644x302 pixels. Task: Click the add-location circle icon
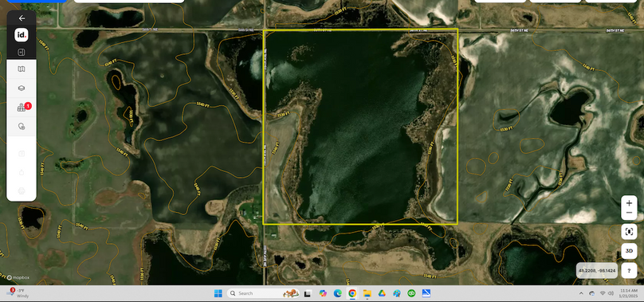pyautogui.click(x=22, y=127)
